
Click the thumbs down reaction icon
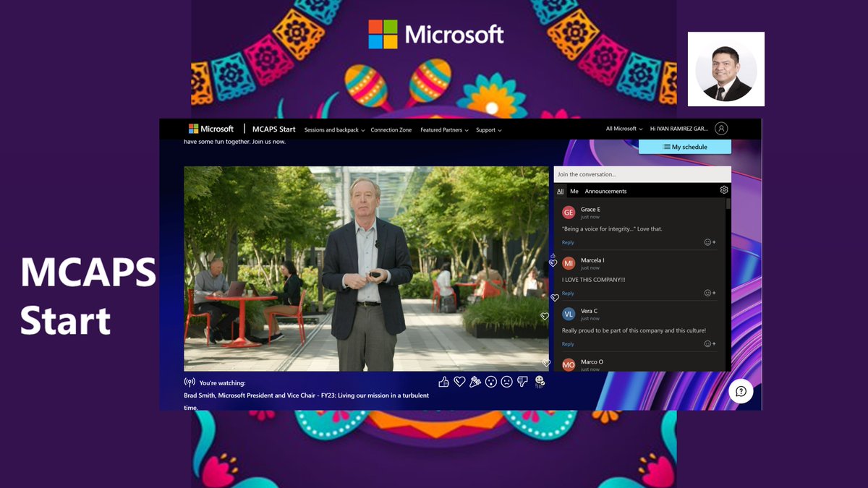pos(522,382)
